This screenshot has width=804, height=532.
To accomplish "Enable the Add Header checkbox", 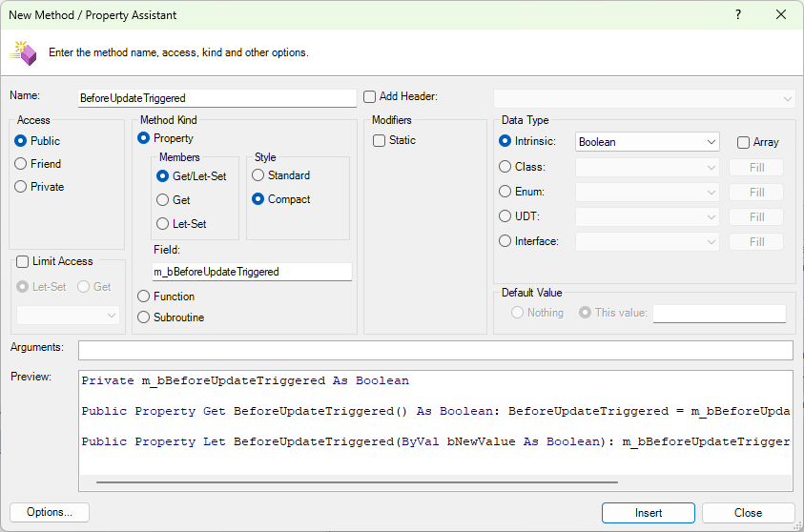I will (x=370, y=97).
